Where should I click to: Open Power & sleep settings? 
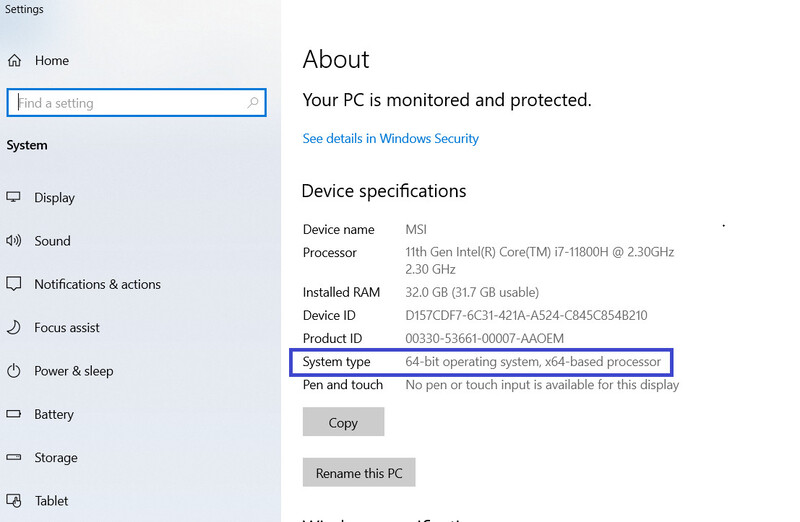(74, 371)
